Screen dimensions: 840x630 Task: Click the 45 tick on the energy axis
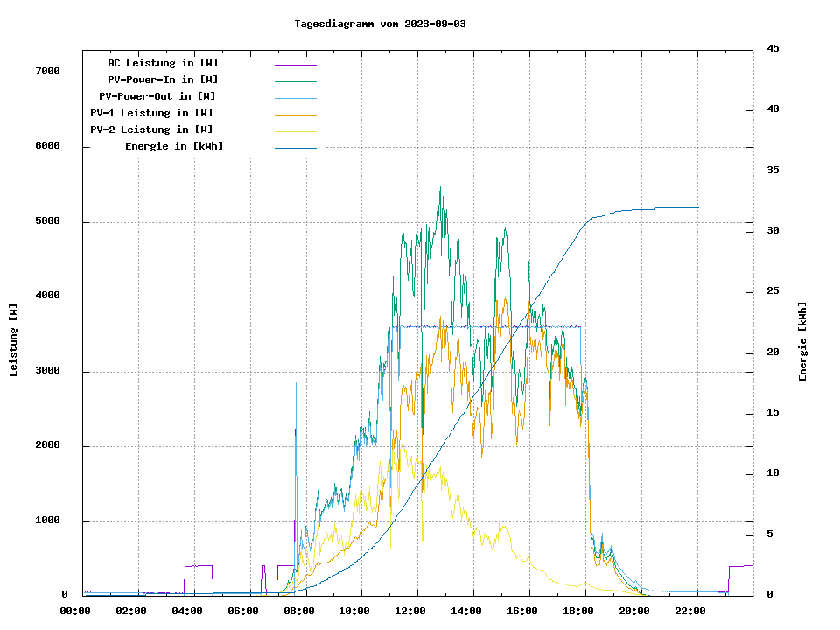(773, 48)
